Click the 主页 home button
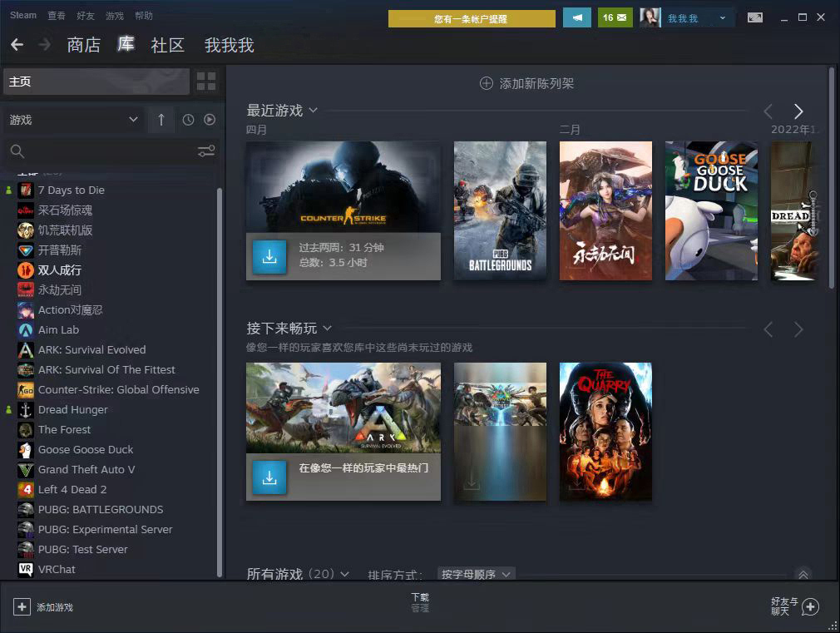840x633 pixels. point(96,82)
